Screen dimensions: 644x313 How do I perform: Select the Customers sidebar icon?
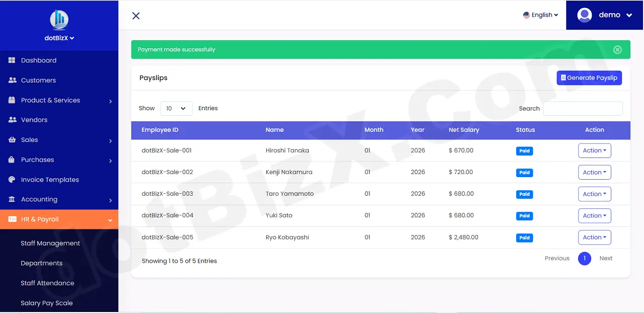11,80
